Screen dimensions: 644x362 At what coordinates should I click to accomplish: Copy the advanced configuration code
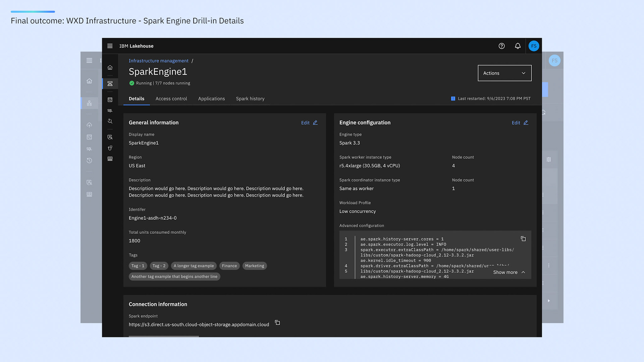point(523,239)
